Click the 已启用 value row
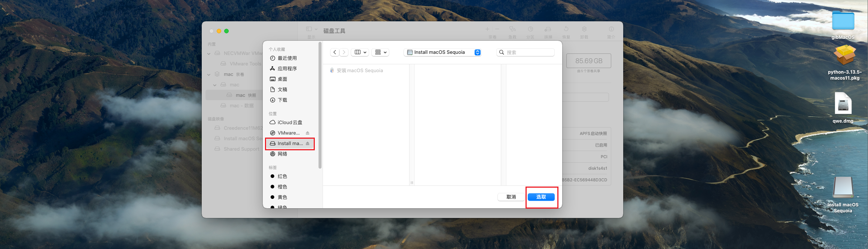 601,145
